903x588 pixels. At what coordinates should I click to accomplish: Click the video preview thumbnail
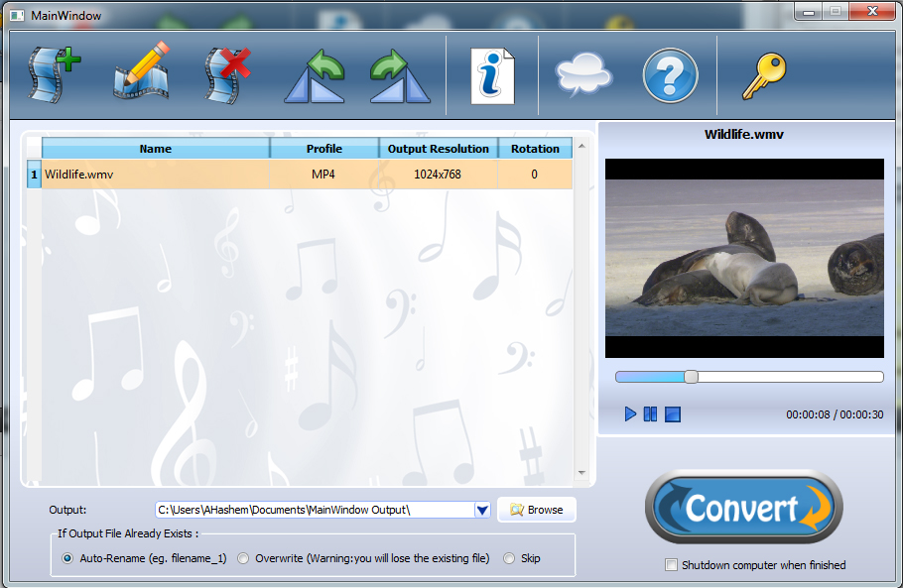pos(744,259)
